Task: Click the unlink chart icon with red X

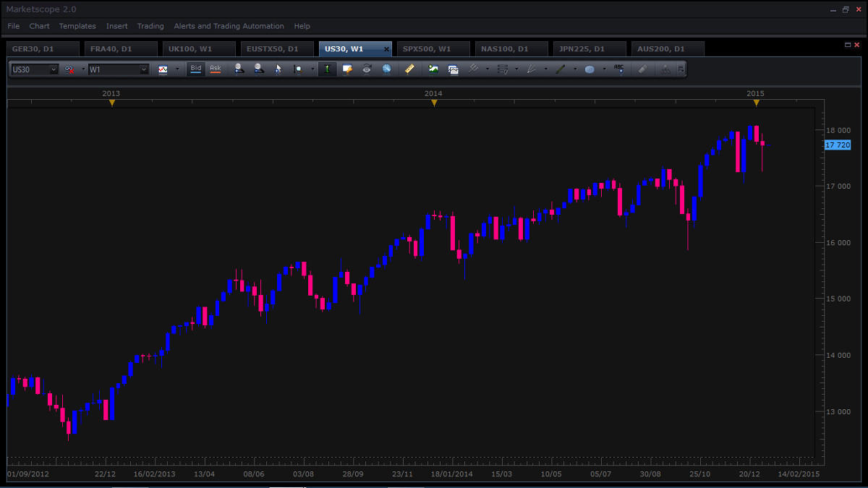Action: [x=69, y=69]
